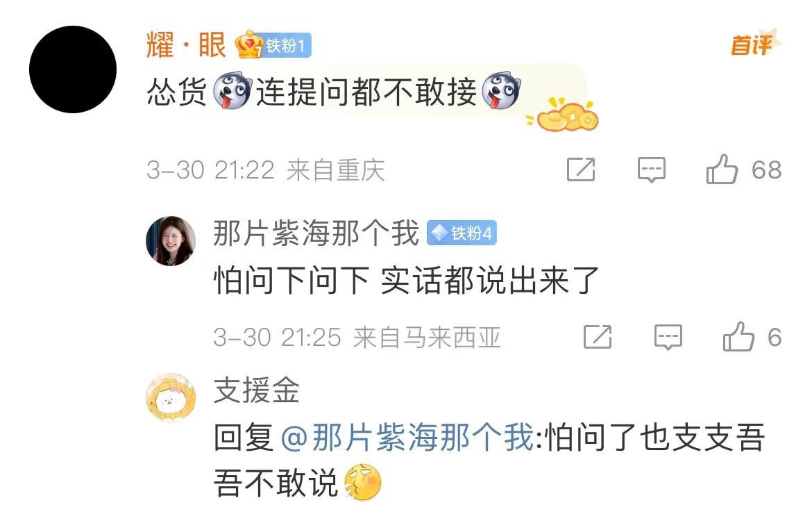The height and width of the screenshot is (514, 812).
Task: Like the comment from 耀·眼
Action: coord(722,169)
